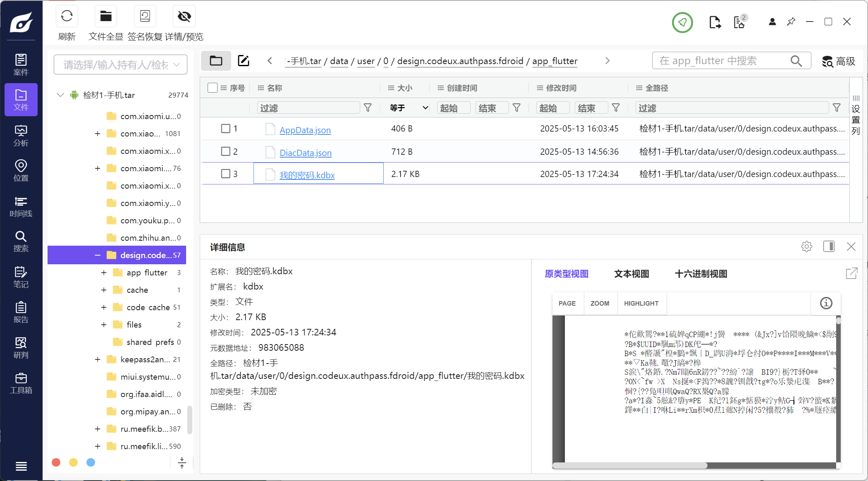
Task: Switch to 十六进制视图 tab
Action: [701, 274]
